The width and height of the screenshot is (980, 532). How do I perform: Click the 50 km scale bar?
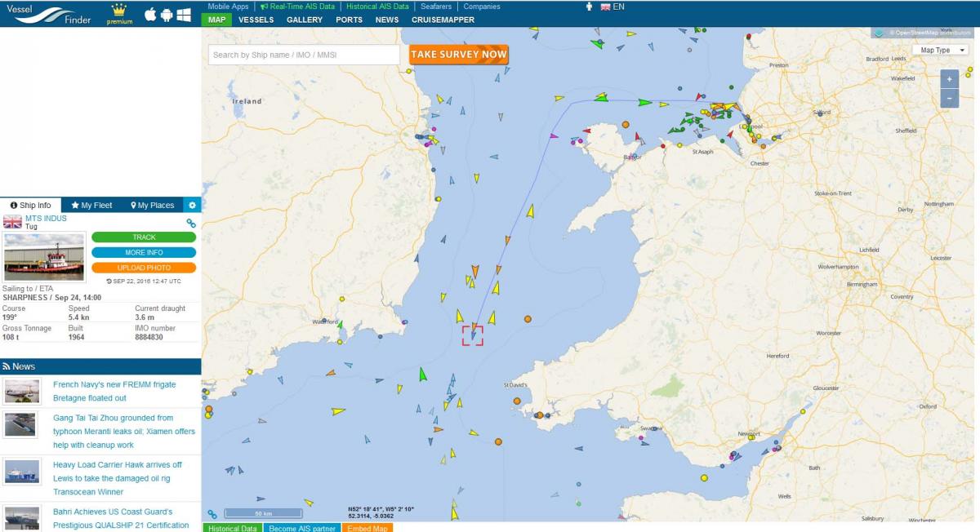pyautogui.click(x=263, y=513)
